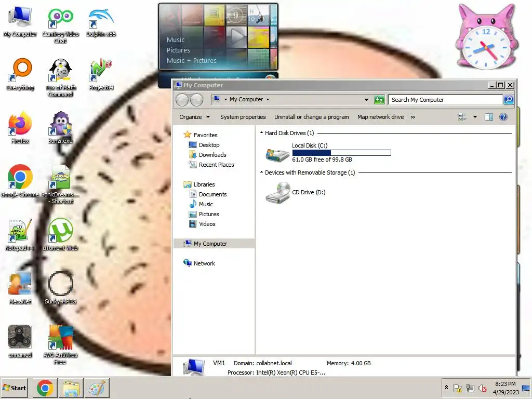Screen dimensions: 532x399
Task: Launch the uTorrent Web shortcut
Action: [x=60, y=235]
